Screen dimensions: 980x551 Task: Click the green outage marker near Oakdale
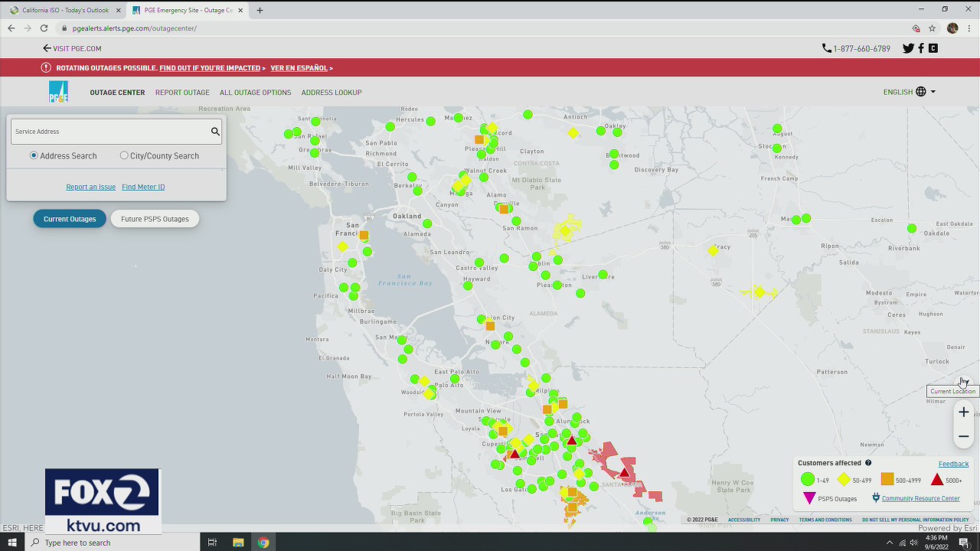(x=912, y=228)
